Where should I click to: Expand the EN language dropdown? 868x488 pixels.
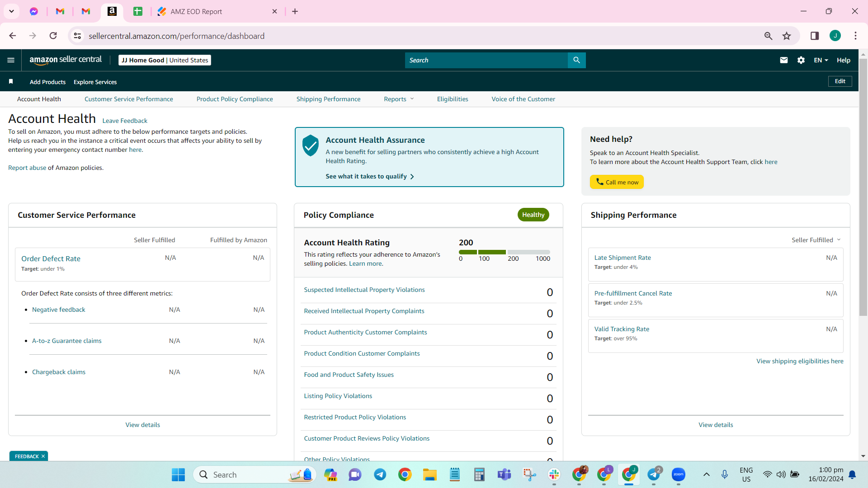[821, 60]
